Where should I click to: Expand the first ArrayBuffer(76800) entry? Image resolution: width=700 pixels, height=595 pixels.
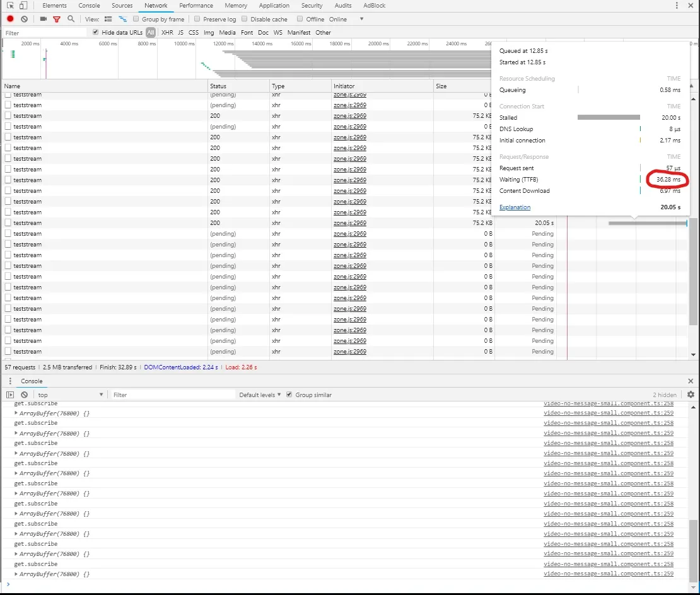coord(16,413)
